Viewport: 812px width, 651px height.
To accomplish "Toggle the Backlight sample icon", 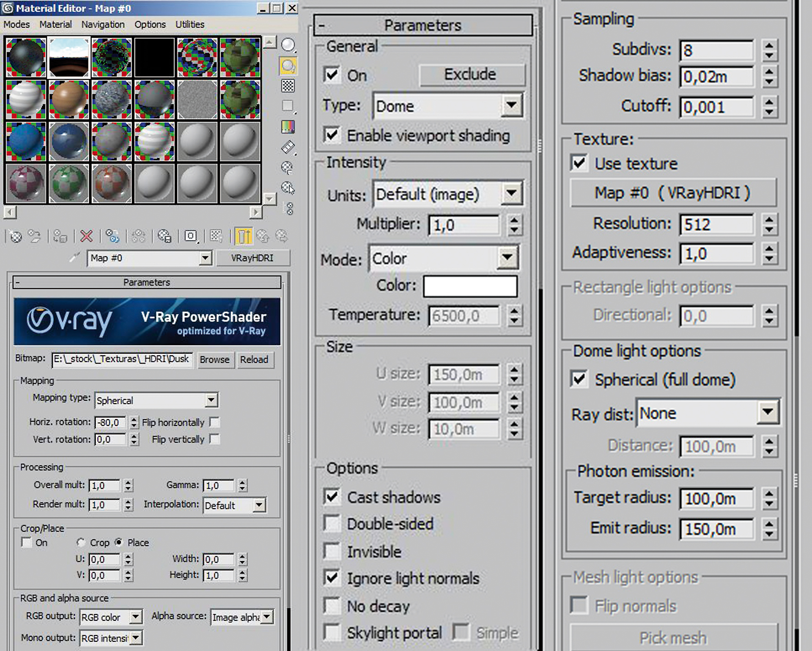I will (288, 66).
